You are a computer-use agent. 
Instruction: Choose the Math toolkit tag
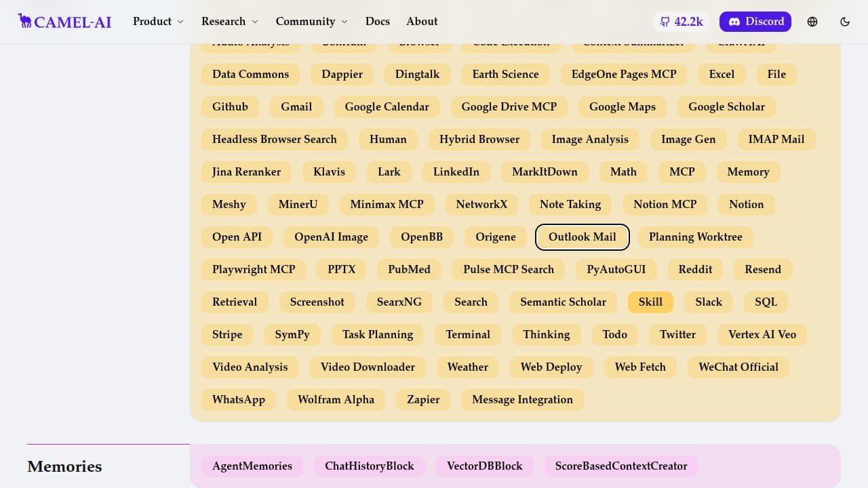coord(624,172)
